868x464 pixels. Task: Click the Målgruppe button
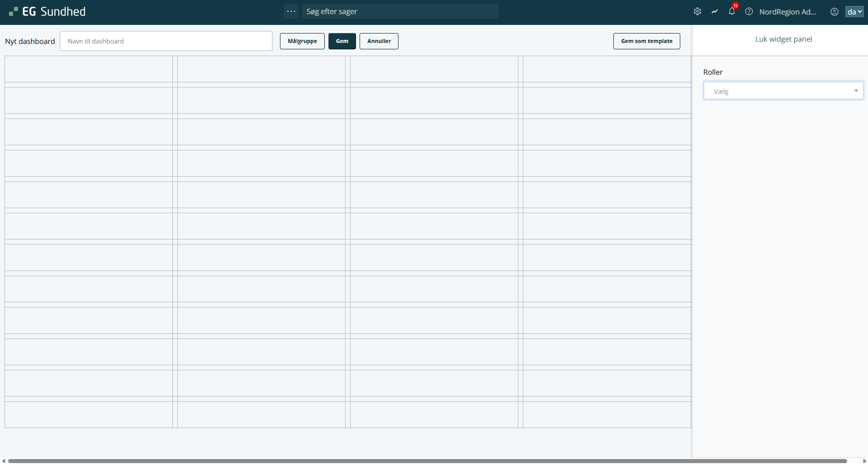click(x=302, y=41)
